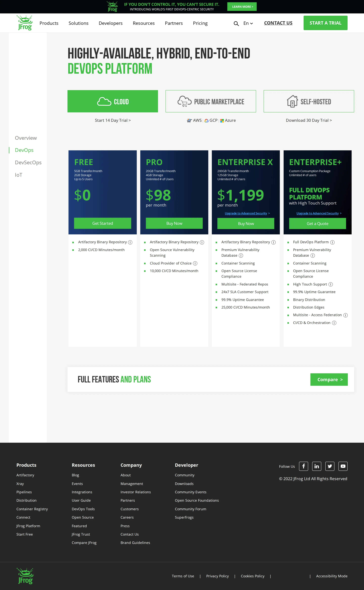Viewport: 364px width, 590px height.
Task: Show info for CI/CD & Orchestration
Action: 334,323
